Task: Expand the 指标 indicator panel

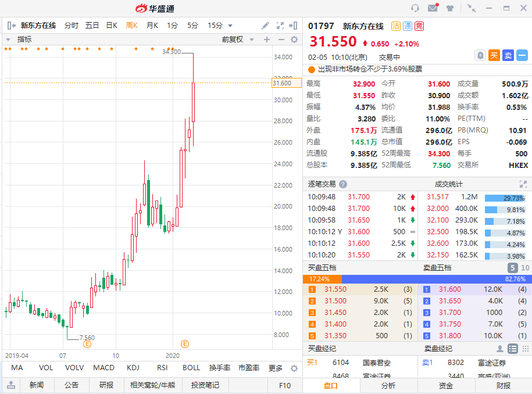Action: [8, 40]
